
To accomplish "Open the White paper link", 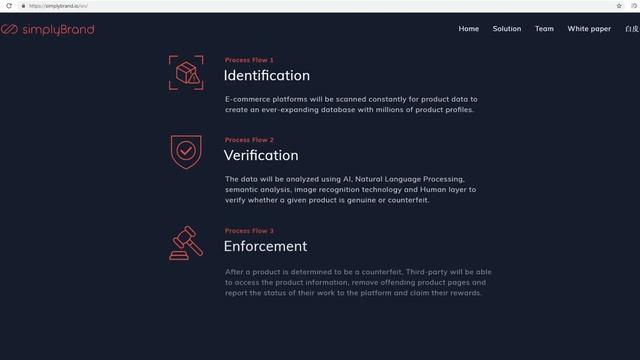I will tap(589, 29).
